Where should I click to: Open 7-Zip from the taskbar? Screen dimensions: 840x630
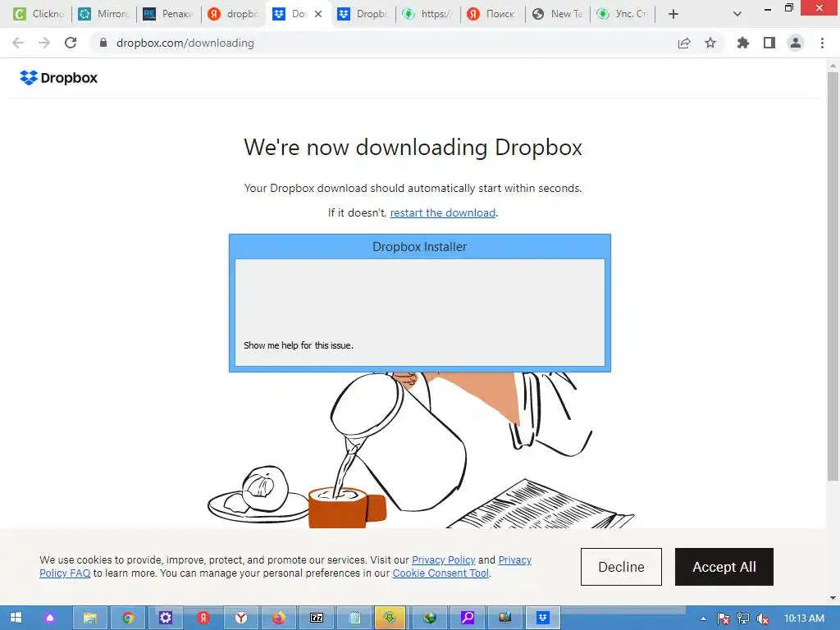(317, 618)
